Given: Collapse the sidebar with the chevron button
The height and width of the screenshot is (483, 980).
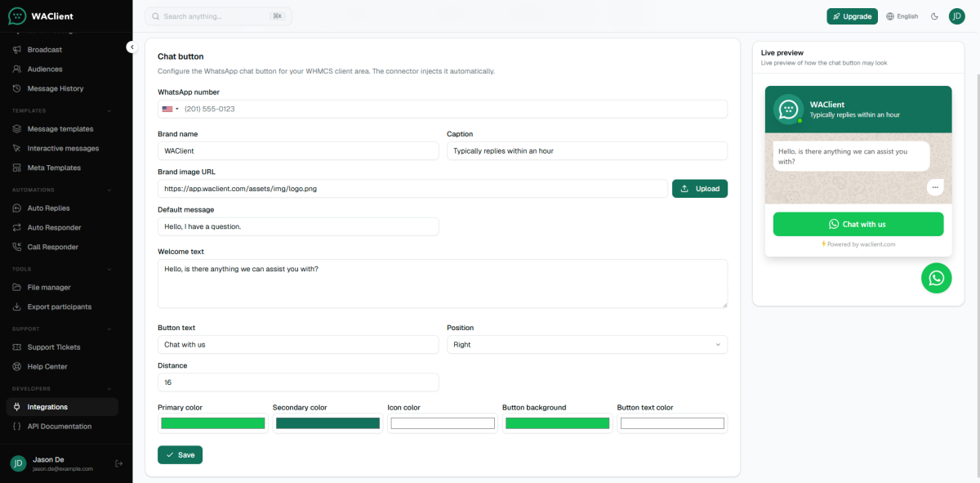Looking at the screenshot, I should [x=132, y=47].
